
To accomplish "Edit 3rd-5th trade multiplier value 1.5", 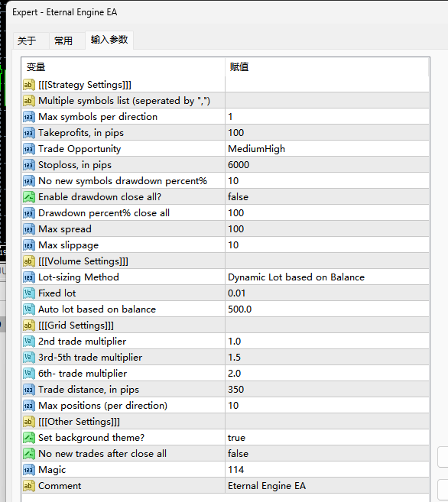I will point(327,358).
